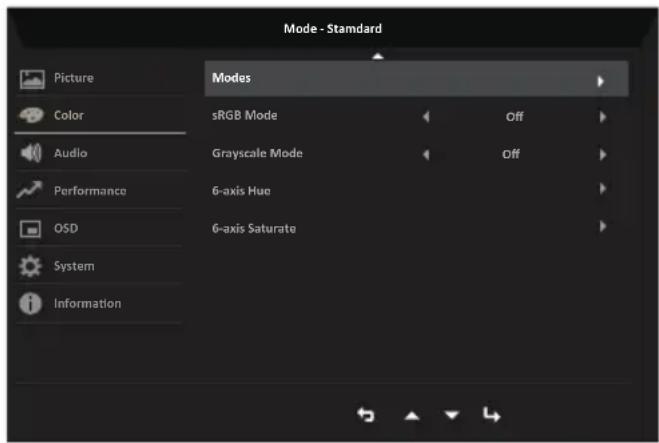
Task: Click the Performance chart arrow icon
Action: click(29, 190)
